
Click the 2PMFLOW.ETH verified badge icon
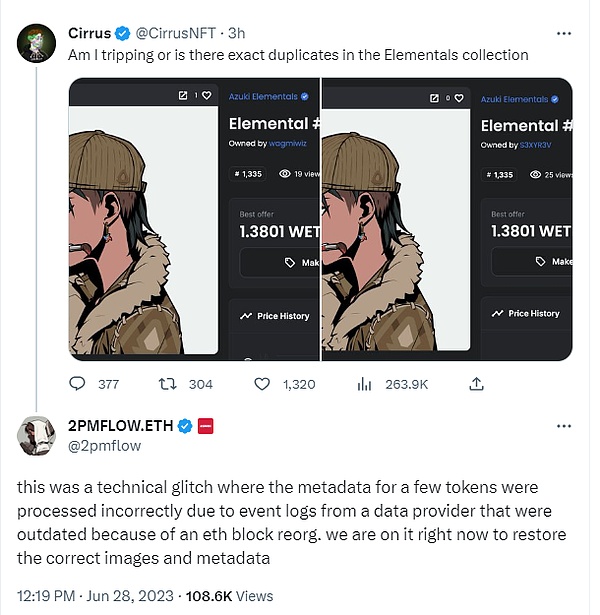pos(185,426)
